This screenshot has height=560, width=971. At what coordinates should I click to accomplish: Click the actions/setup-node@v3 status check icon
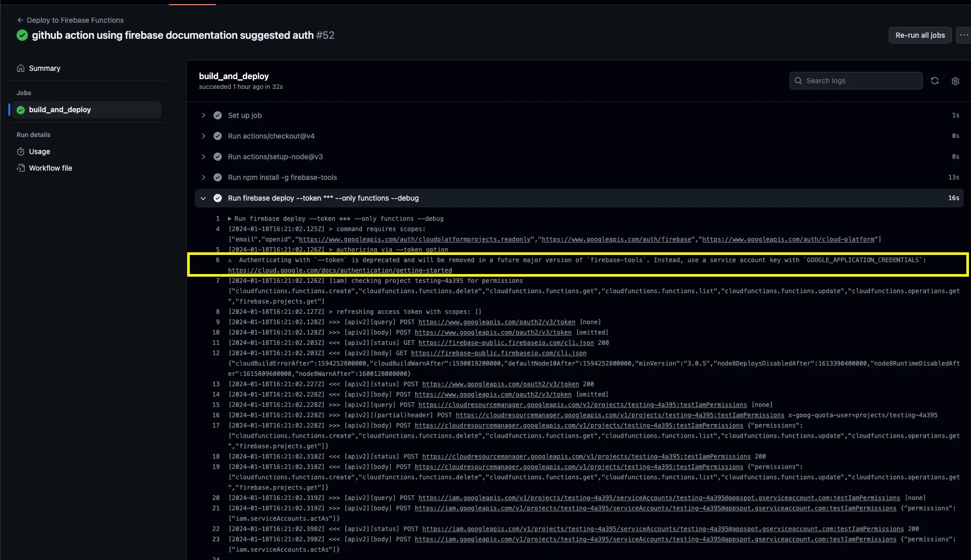pos(218,157)
